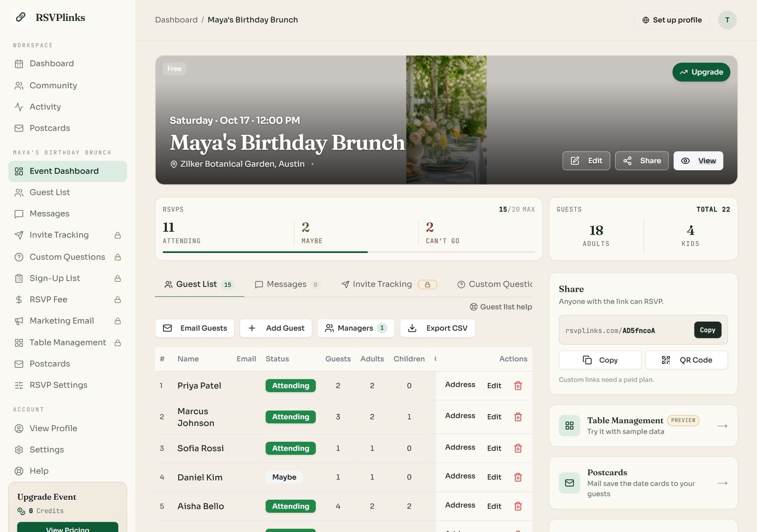Open Activity in the sidebar
Image resolution: width=757 pixels, height=532 pixels.
67,107
